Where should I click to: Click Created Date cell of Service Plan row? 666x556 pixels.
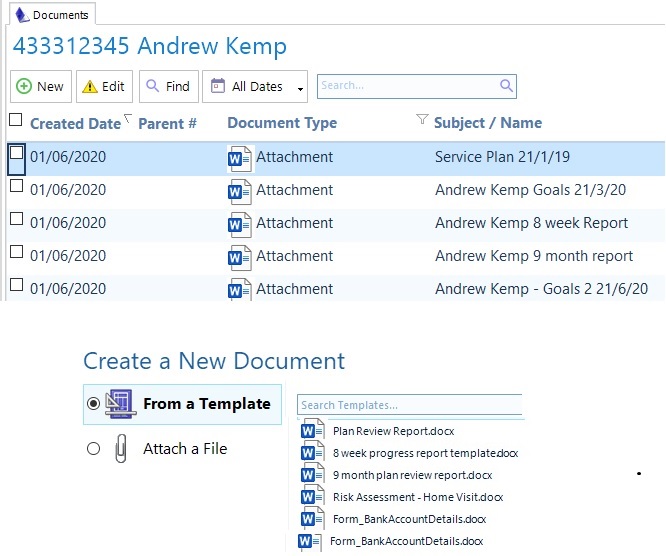tap(68, 157)
